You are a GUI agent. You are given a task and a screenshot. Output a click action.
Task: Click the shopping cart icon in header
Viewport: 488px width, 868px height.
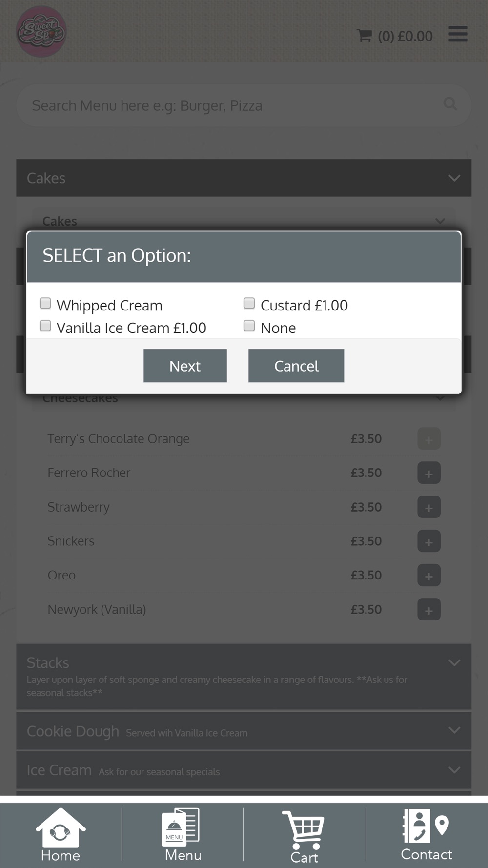click(364, 36)
